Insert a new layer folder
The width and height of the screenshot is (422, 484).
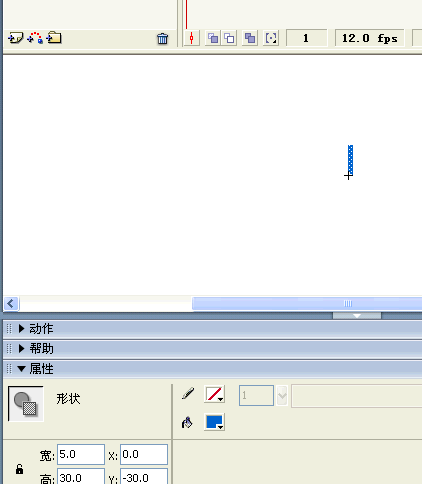54,38
